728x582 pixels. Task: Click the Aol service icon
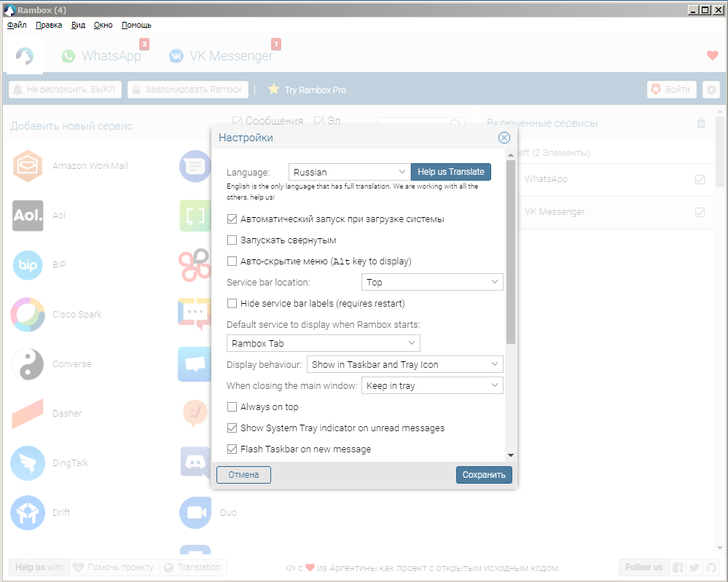tap(28, 216)
